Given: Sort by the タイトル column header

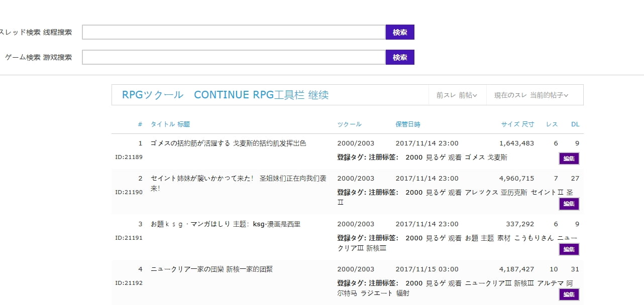Looking at the screenshot, I should pos(170,124).
